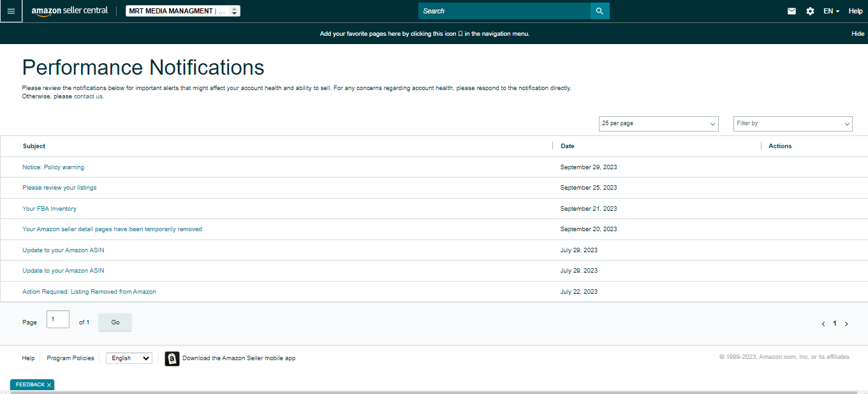Click the Date column header
868x394 pixels.
tap(568, 146)
